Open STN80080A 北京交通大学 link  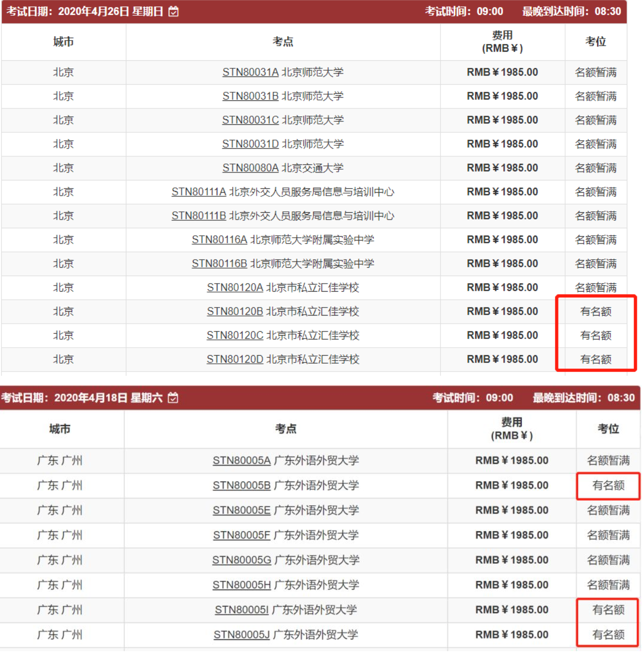[x=250, y=168]
